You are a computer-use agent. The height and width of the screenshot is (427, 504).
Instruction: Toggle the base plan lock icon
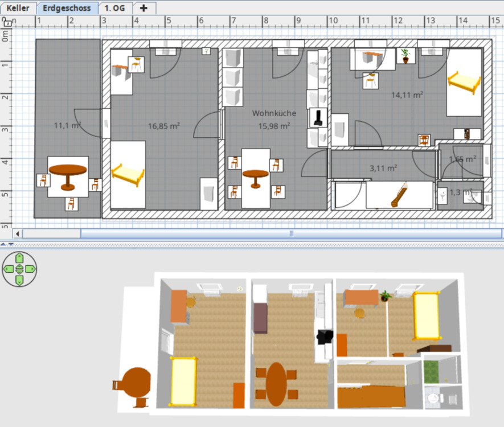click(7, 22)
